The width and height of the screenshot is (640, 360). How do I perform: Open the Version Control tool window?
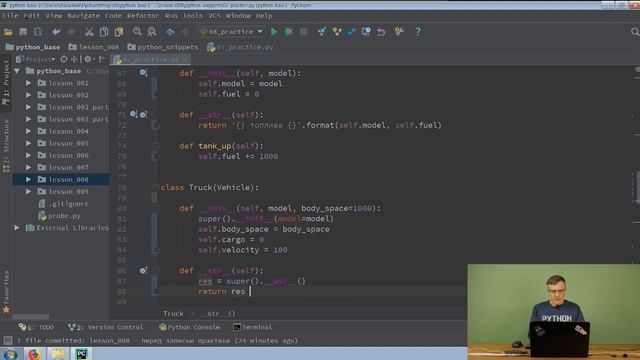pyautogui.click(x=106, y=327)
